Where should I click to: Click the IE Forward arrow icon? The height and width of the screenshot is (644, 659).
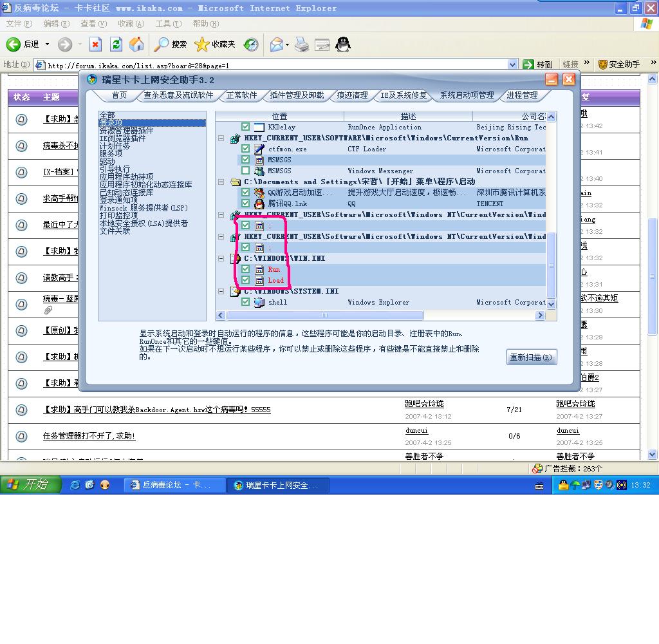pyautogui.click(x=65, y=44)
